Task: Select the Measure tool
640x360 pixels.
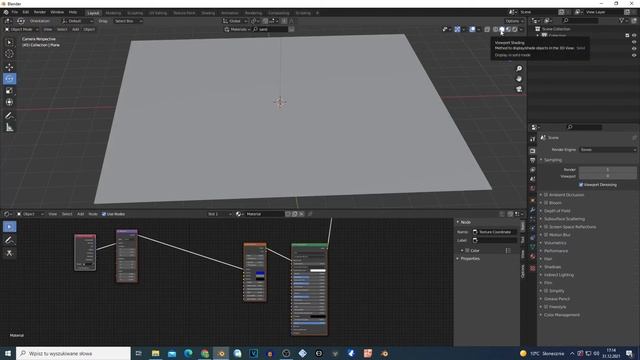Action: click(9, 128)
